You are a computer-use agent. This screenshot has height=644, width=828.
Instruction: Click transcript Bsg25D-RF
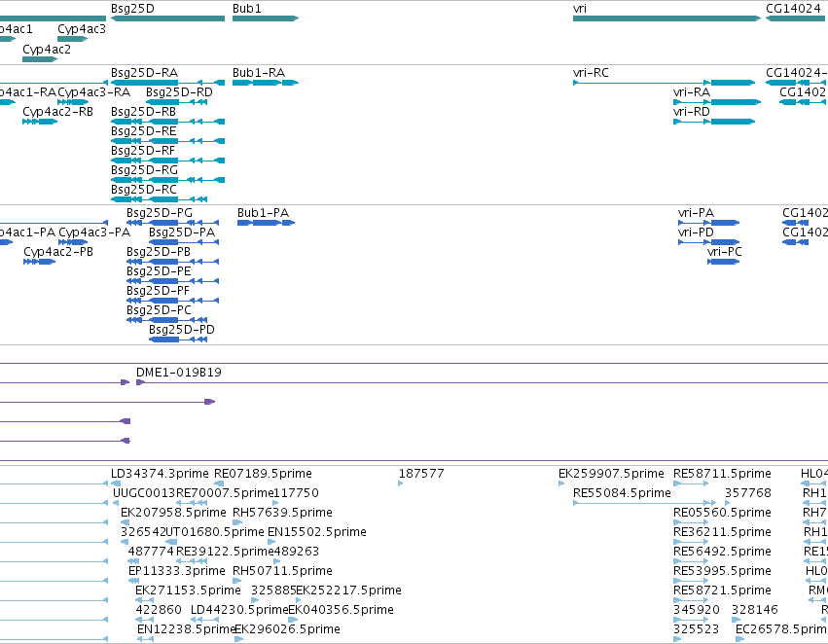pyautogui.click(x=167, y=161)
